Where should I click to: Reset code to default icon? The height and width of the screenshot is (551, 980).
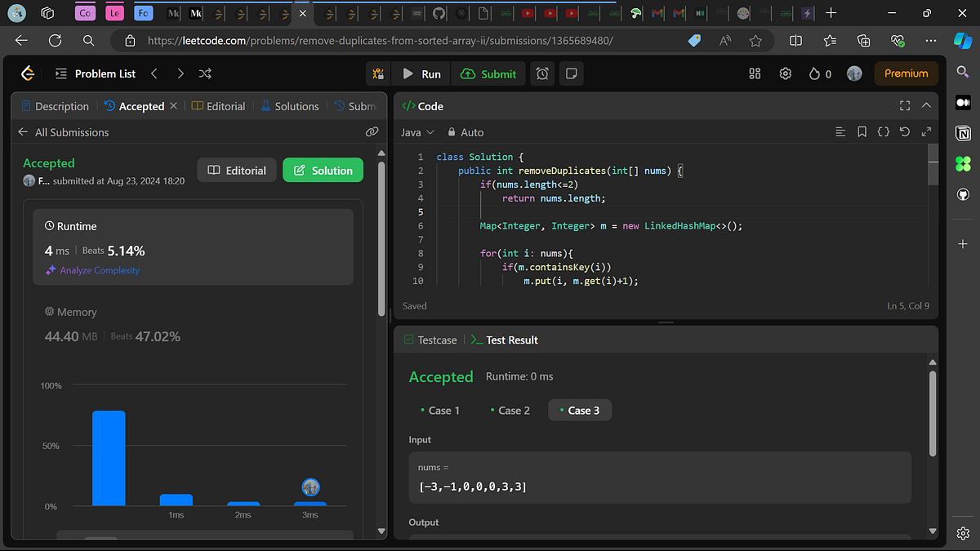pyautogui.click(x=904, y=131)
